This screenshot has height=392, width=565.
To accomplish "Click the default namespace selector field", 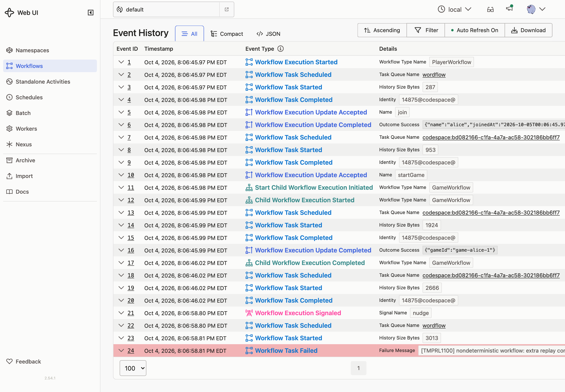I will pyautogui.click(x=166, y=9).
